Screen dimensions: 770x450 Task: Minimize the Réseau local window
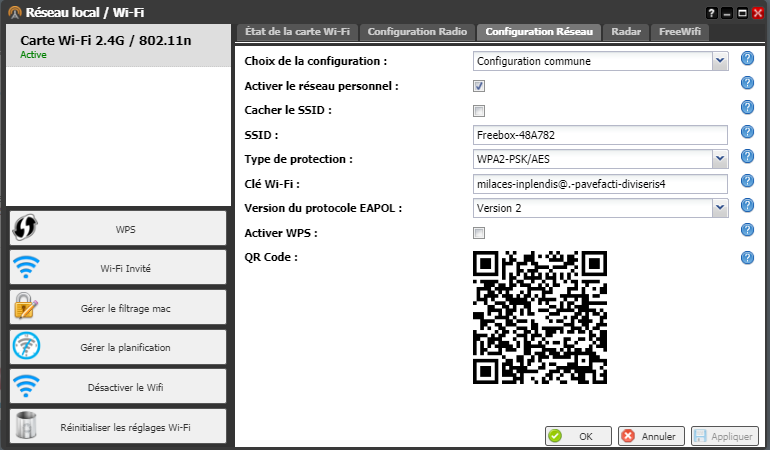pyautogui.click(x=727, y=13)
